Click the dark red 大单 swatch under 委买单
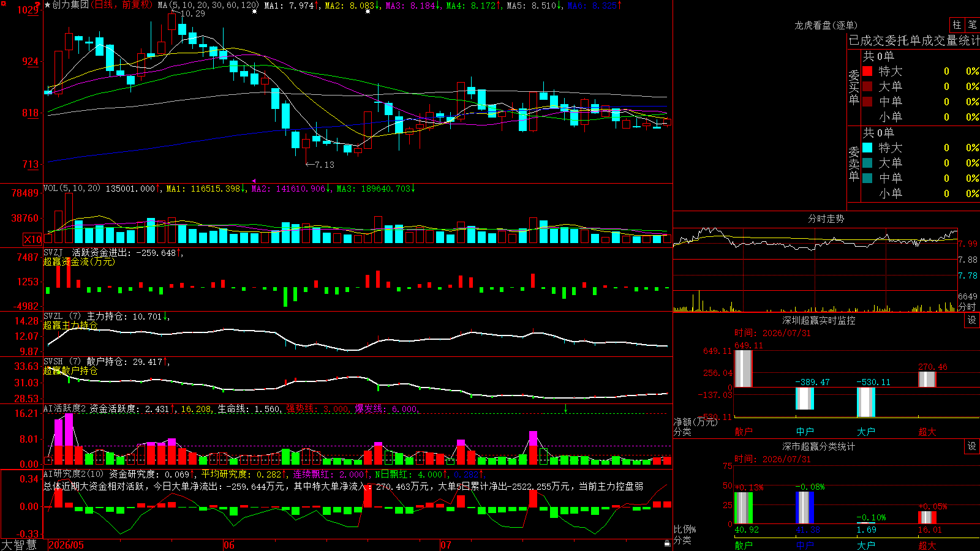The image size is (980, 551). pyautogui.click(x=867, y=86)
